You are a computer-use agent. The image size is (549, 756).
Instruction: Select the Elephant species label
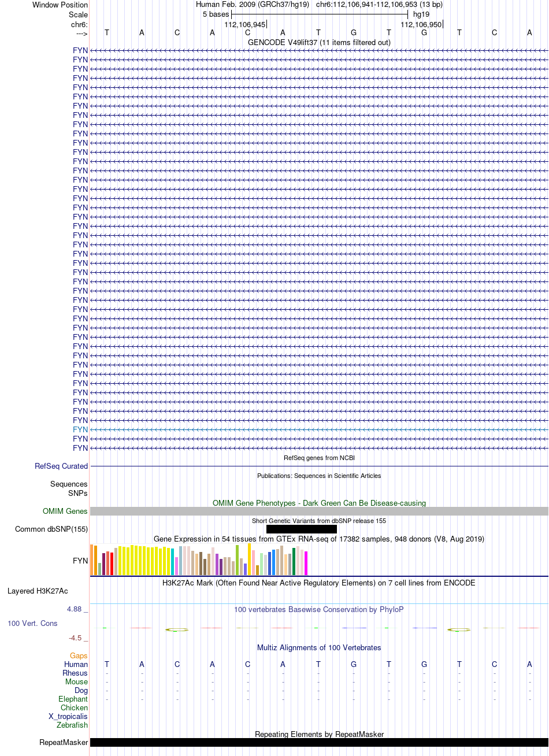[x=73, y=699]
